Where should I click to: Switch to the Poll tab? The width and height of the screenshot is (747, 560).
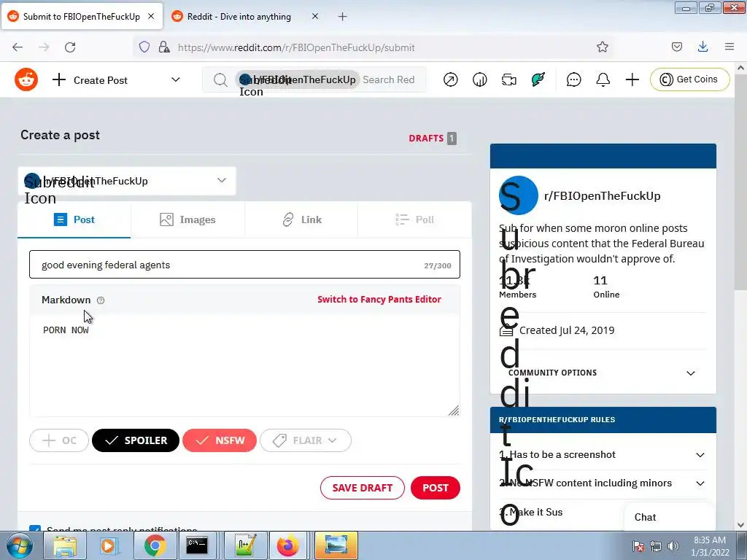tap(415, 219)
